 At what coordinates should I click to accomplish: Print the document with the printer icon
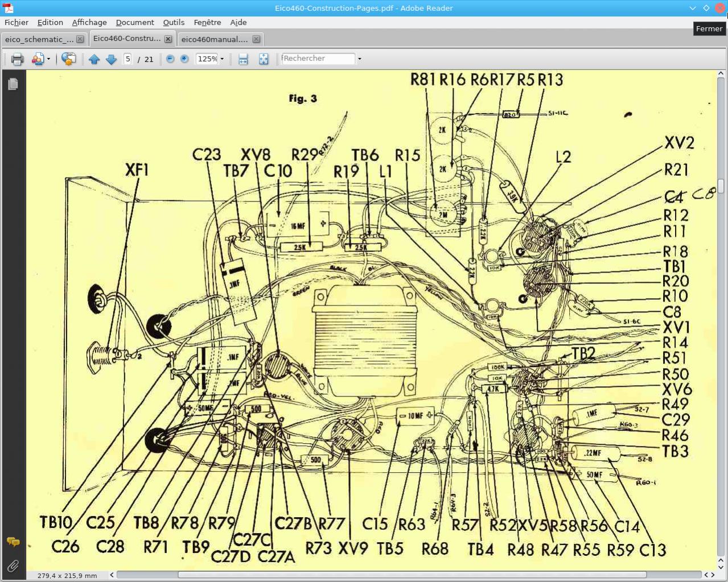tap(17, 59)
